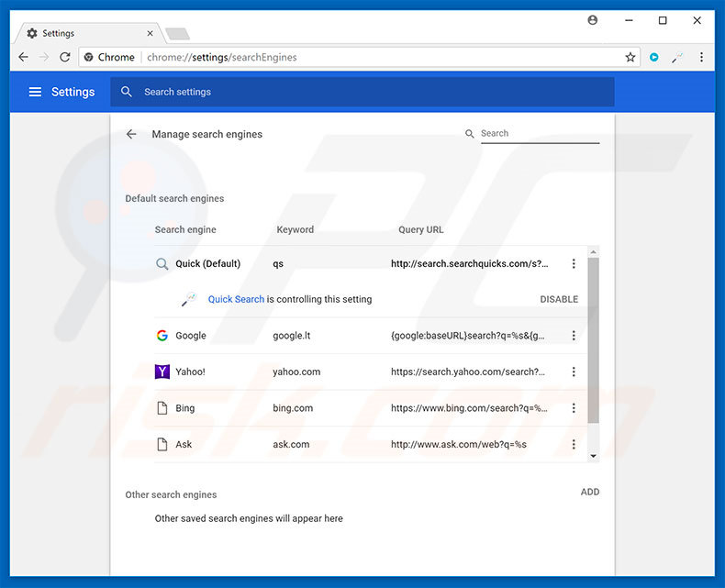
Task: Open a new tab
Action: [x=177, y=34]
